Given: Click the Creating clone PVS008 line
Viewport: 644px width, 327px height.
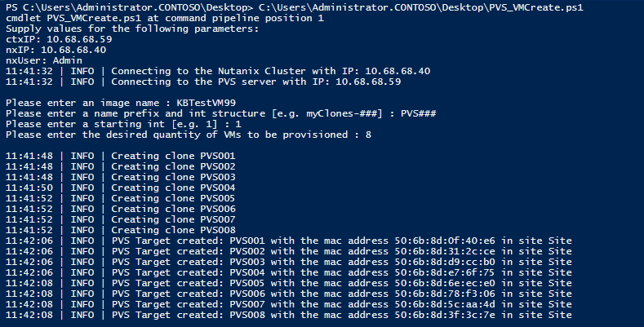Looking at the screenshot, I should click(121, 230).
